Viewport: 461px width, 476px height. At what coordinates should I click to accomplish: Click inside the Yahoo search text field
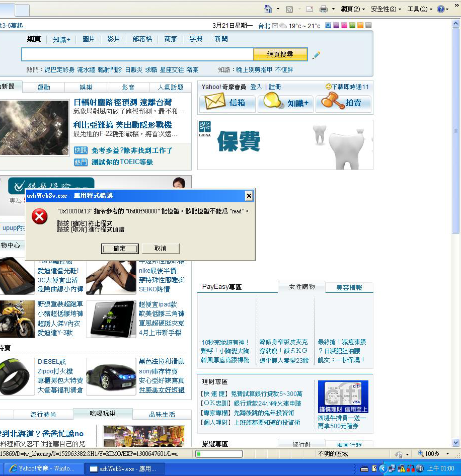[x=137, y=54]
